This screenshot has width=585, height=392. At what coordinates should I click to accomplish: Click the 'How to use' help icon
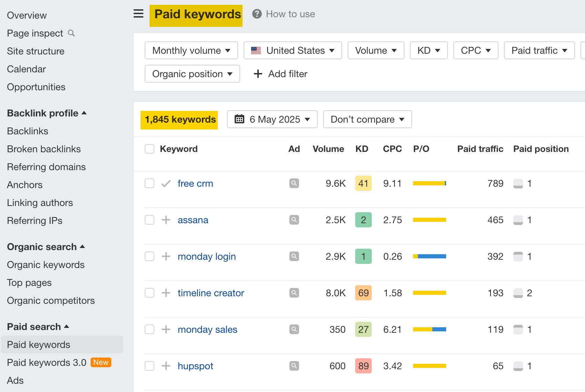pyautogui.click(x=256, y=14)
